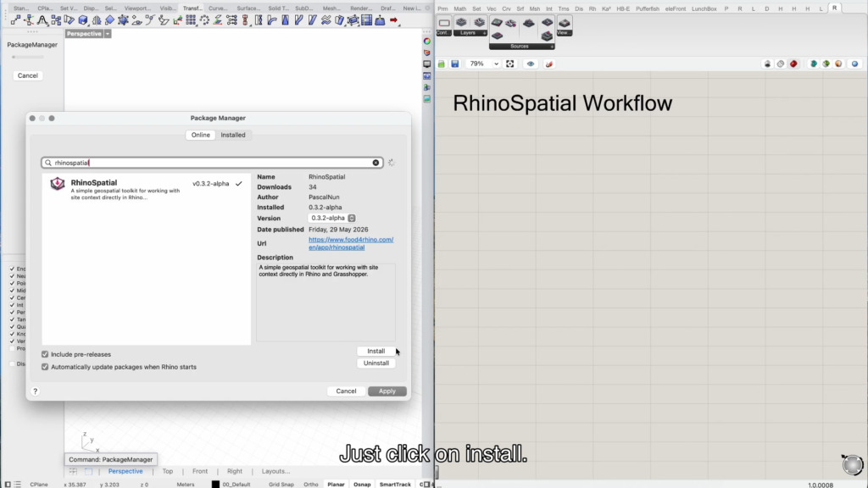Screen dimensions: 868x488
Task: Open the food4rhino rhinospatial URL link
Action: (351, 243)
